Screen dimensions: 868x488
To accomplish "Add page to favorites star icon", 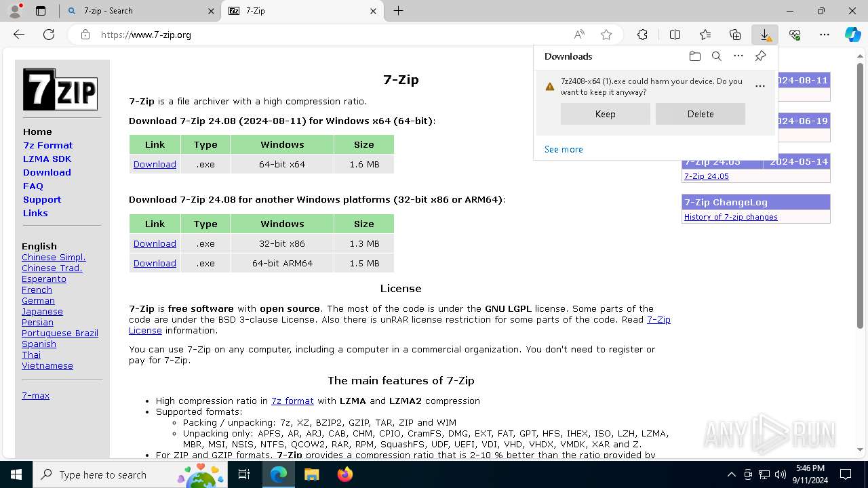I will (x=606, y=35).
